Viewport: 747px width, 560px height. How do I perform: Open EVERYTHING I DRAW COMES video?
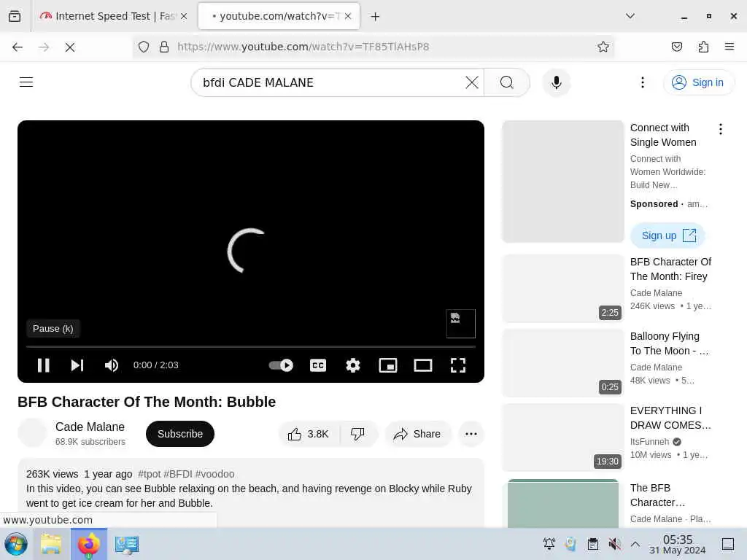(x=670, y=418)
